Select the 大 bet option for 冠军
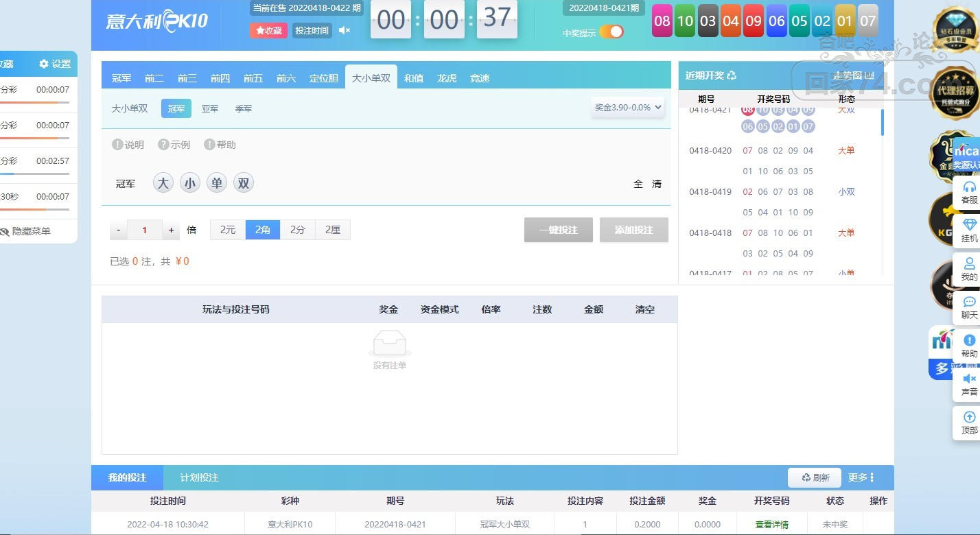 click(163, 183)
